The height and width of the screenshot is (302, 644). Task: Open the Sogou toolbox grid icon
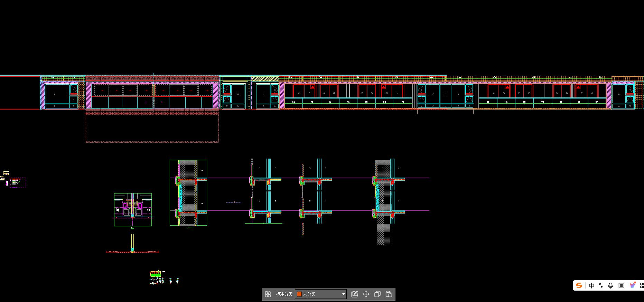tap(642, 285)
